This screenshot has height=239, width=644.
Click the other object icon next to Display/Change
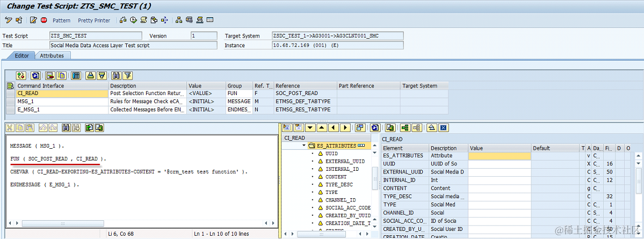(x=19, y=20)
